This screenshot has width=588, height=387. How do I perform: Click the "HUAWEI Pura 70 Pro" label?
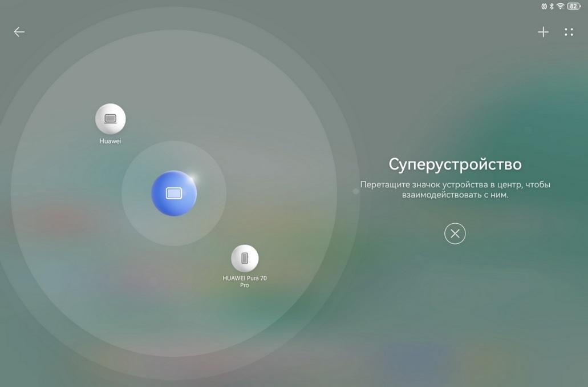point(245,281)
